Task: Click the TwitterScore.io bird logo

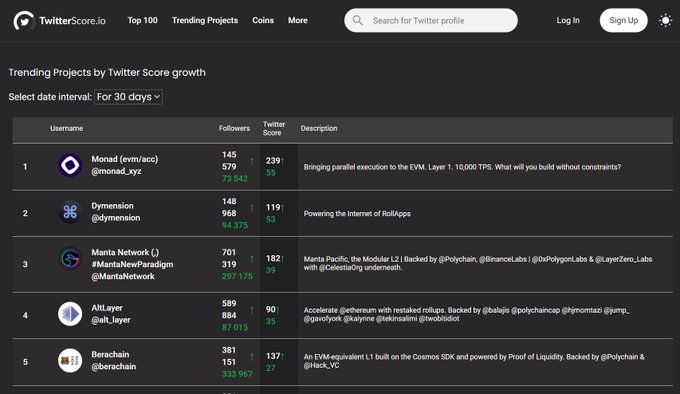Action: [23, 20]
